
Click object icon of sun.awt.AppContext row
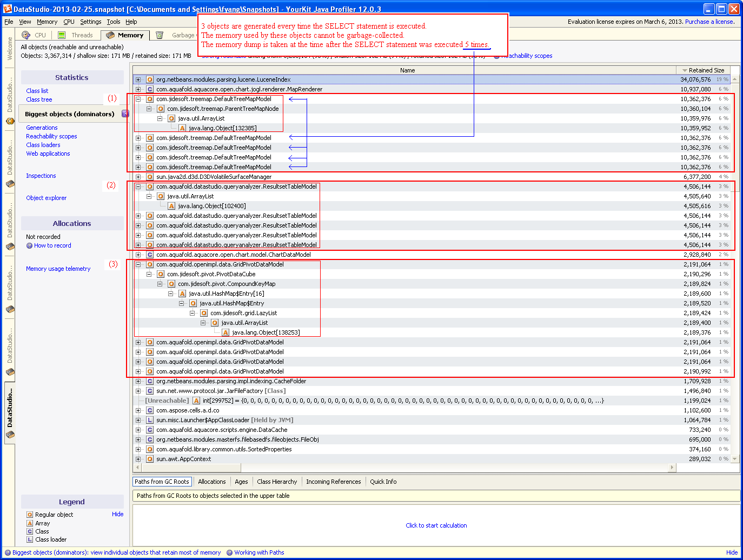click(150, 459)
